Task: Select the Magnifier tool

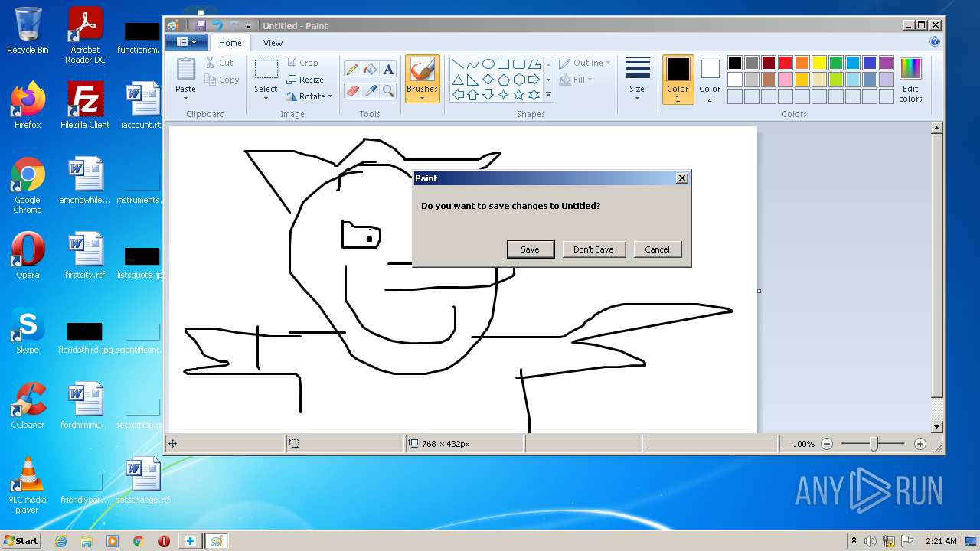Action: point(388,91)
